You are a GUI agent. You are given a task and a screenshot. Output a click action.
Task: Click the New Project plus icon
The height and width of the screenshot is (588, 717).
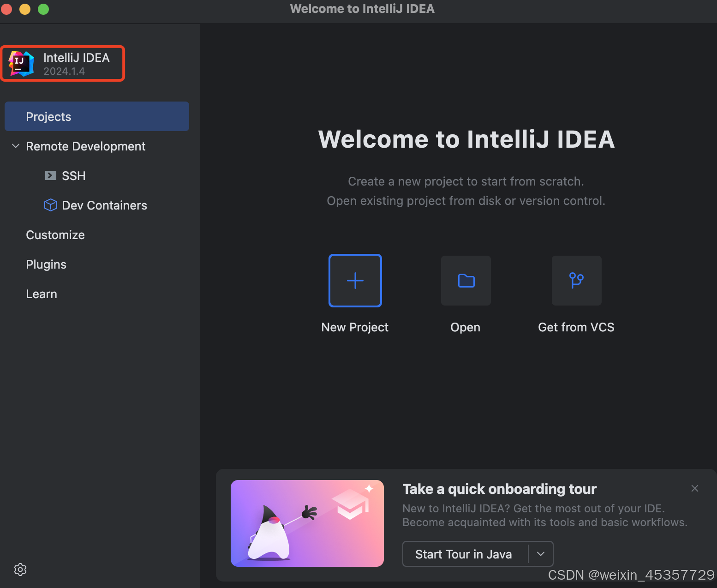pyautogui.click(x=355, y=281)
